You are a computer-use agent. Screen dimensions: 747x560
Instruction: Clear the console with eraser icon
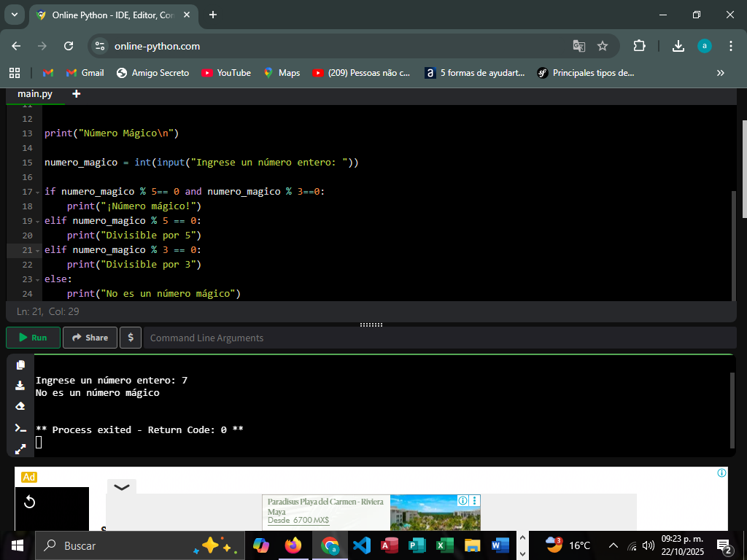coord(20,406)
